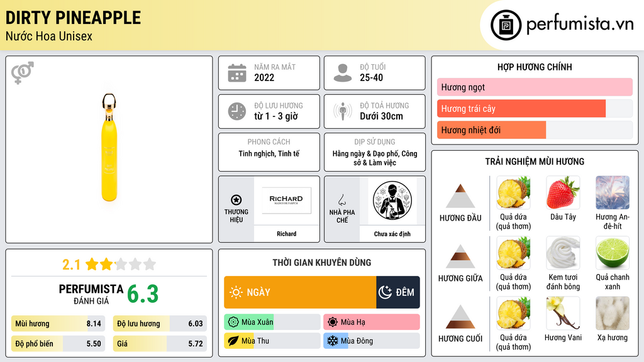Click the perfumista.vn site name text
The image size is (644, 362).
coord(580,25)
